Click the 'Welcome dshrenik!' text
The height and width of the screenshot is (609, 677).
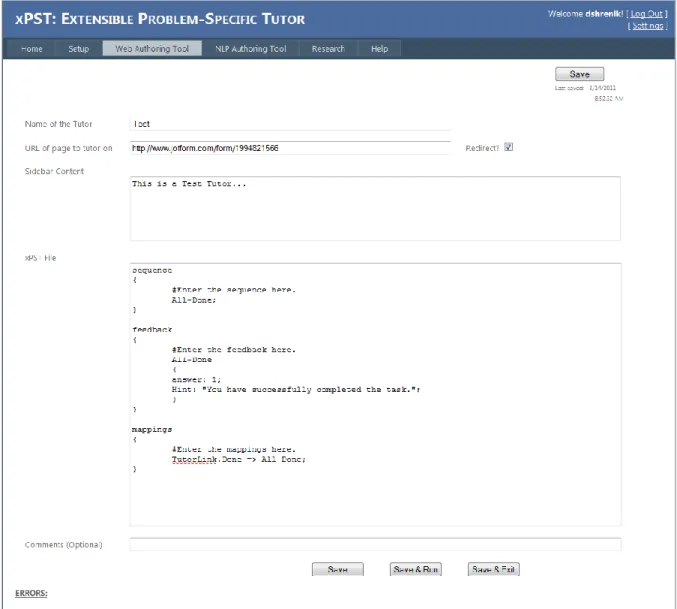[x=585, y=14]
